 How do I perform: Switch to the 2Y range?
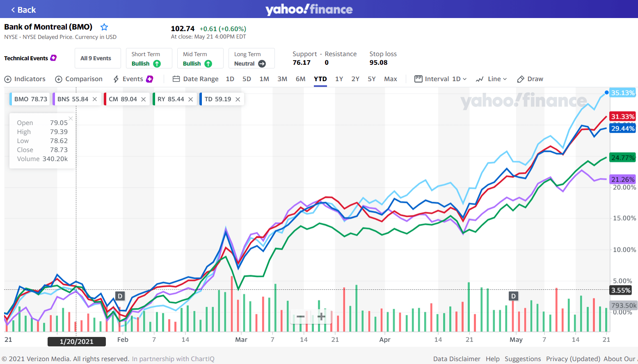coord(355,79)
